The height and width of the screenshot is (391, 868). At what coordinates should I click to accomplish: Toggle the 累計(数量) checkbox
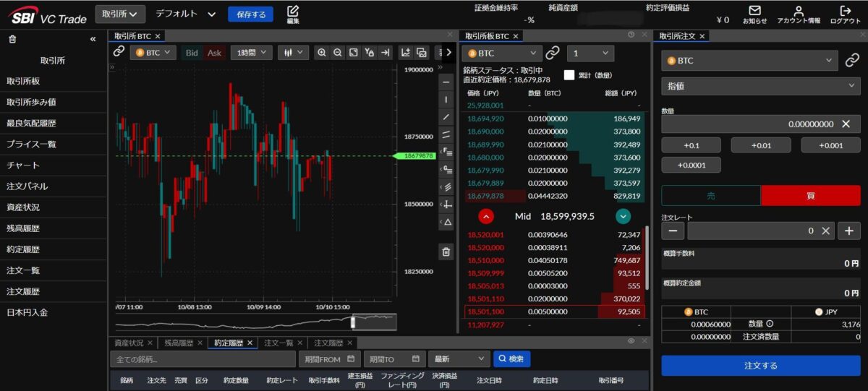[569, 75]
